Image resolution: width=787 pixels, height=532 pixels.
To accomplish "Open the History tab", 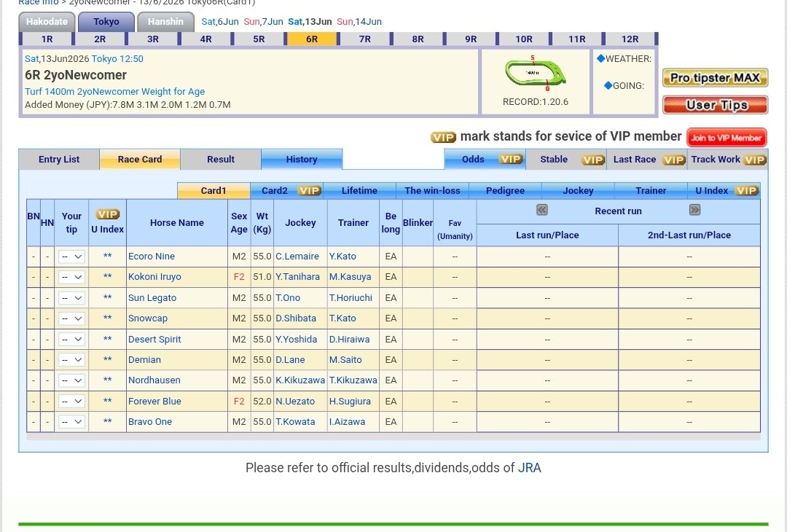I will pyautogui.click(x=302, y=159).
